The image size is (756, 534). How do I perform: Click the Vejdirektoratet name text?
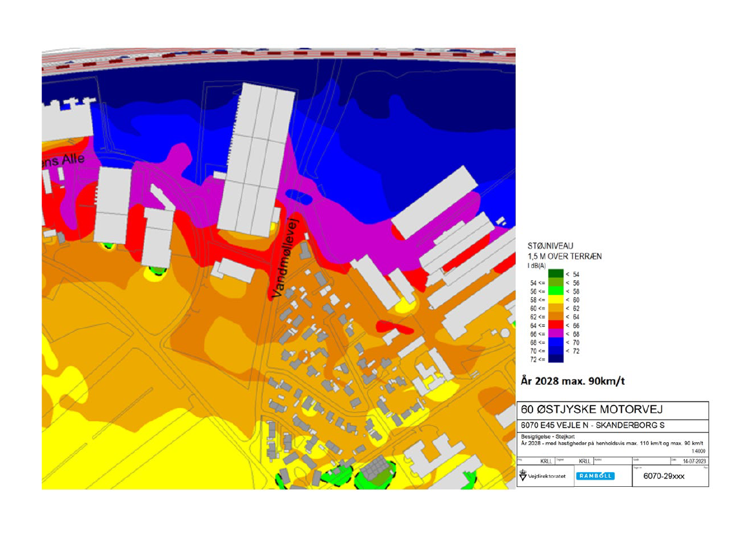(547, 476)
